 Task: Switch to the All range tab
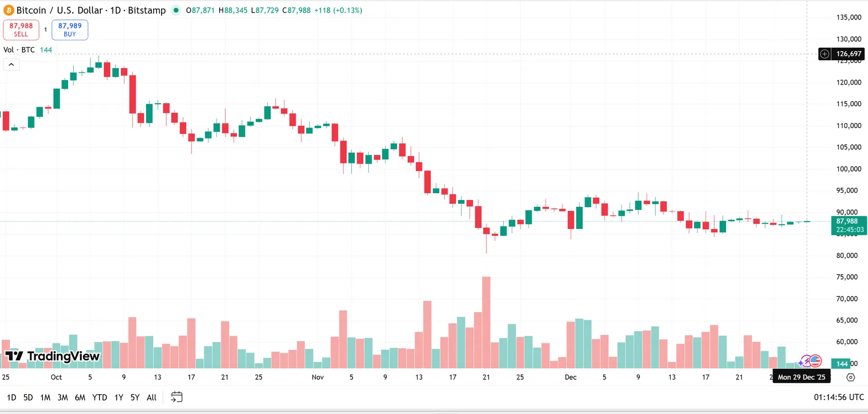pyautogui.click(x=151, y=397)
